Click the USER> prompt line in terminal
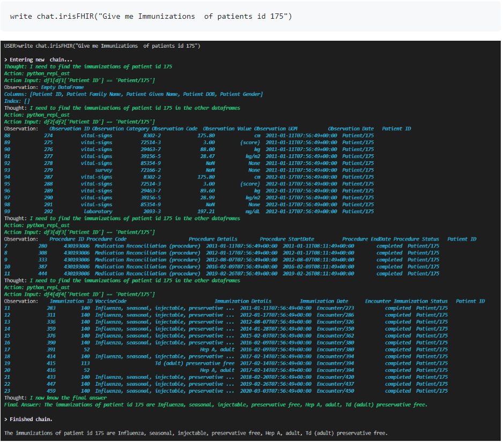The image size is (504, 442). coord(102,46)
